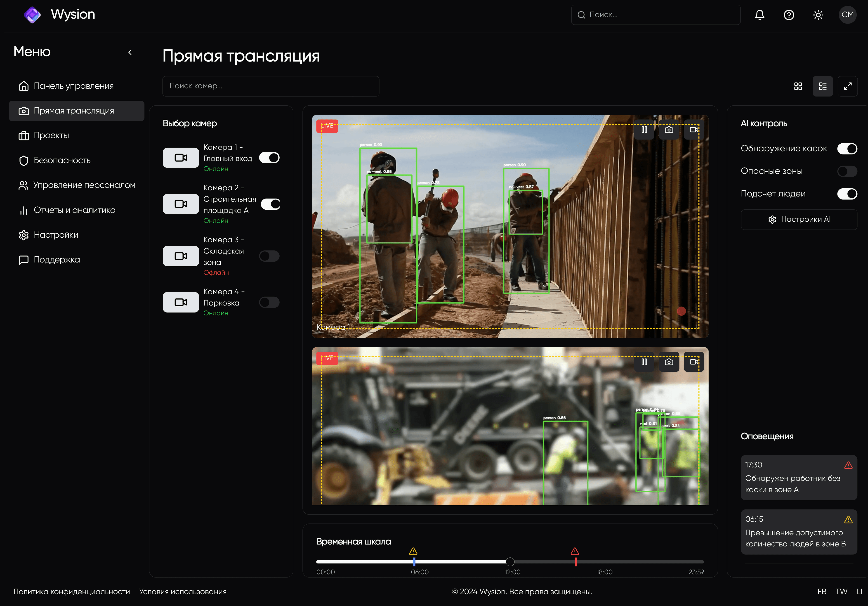Expand video to fullscreen icon
This screenshot has height=606, width=868.
coord(848,86)
